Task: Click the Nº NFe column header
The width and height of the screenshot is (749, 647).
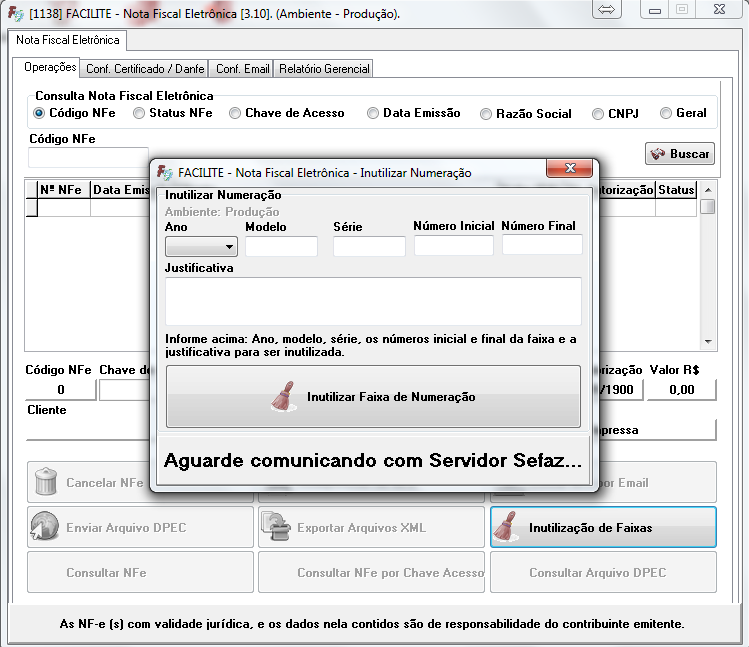Action: pyautogui.click(x=64, y=190)
